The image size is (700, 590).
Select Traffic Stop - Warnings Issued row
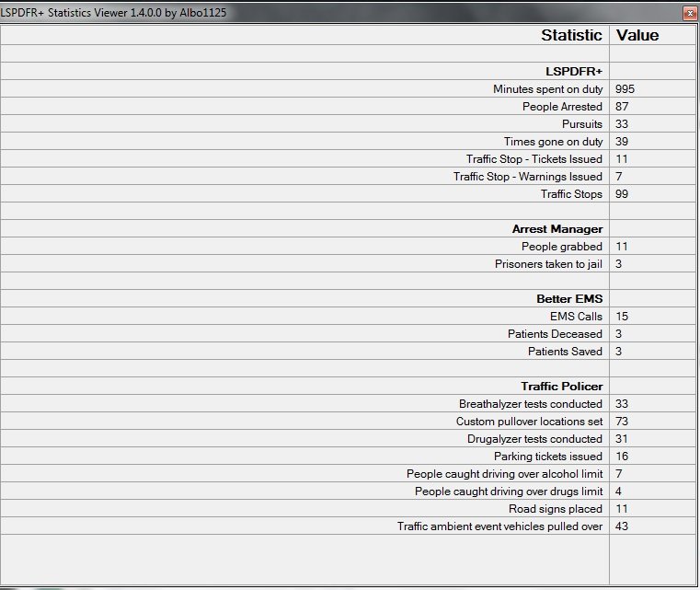pos(528,177)
